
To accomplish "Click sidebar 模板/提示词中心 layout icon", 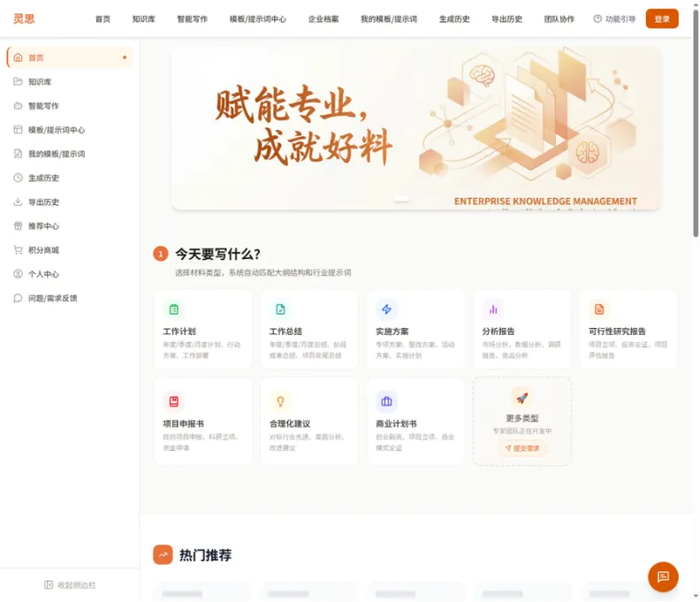I will [x=18, y=130].
